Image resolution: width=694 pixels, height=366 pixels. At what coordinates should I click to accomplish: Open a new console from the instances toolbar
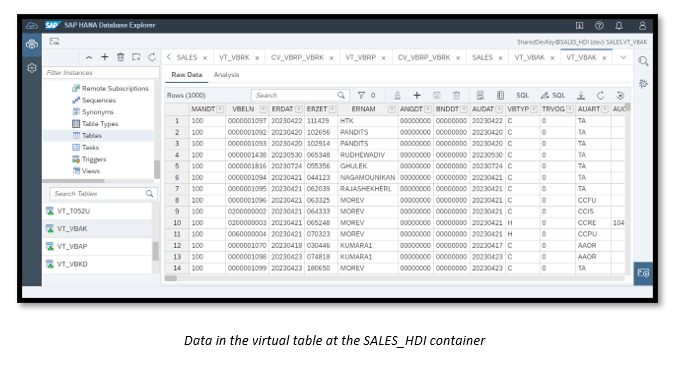[136, 57]
